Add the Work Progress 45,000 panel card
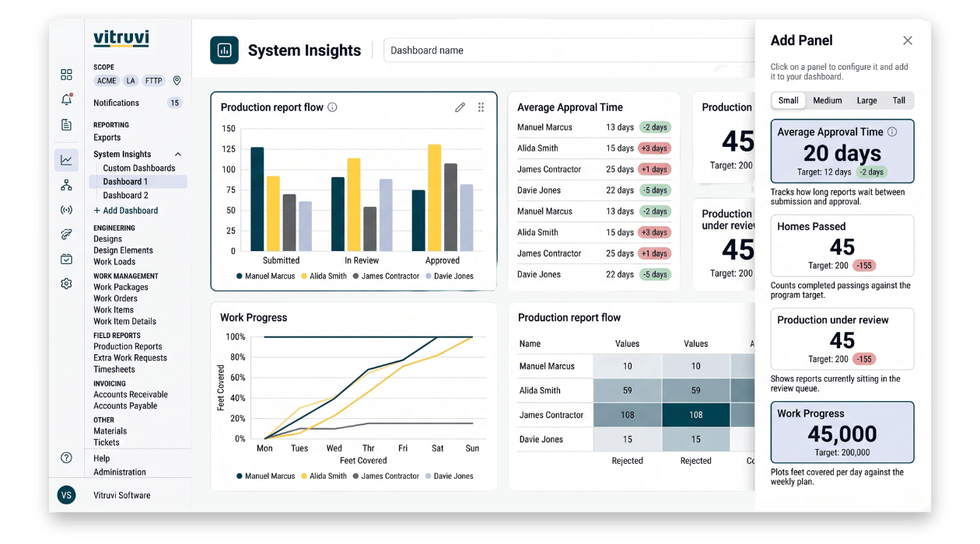Screen dimensions: 980x544 click(x=842, y=432)
